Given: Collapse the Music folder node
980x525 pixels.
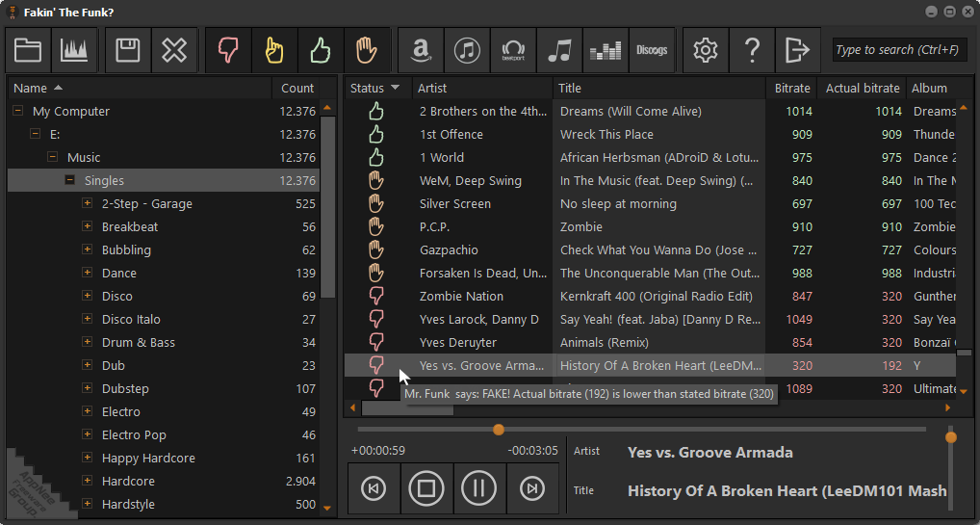Looking at the screenshot, I should (x=53, y=158).
